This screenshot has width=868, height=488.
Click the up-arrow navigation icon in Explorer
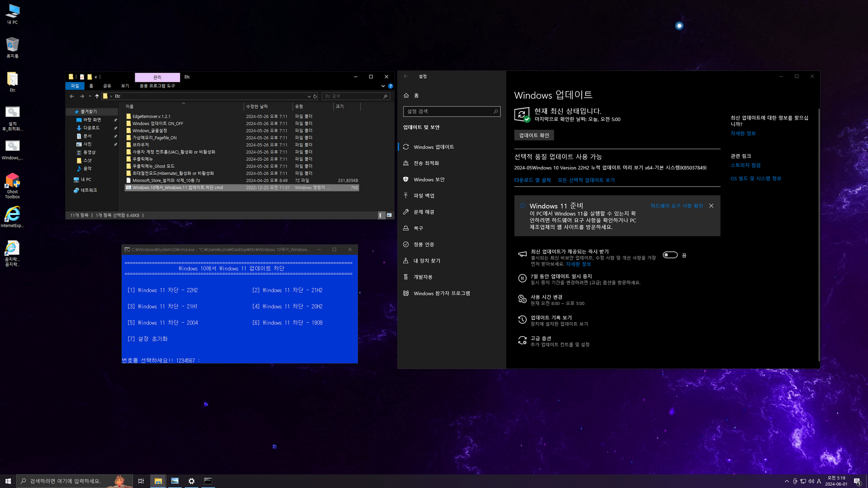point(97,96)
